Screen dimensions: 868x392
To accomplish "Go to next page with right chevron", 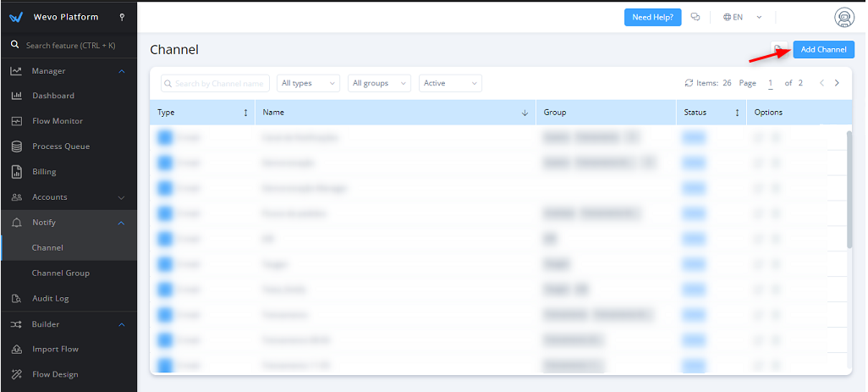I will tap(837, 83).
